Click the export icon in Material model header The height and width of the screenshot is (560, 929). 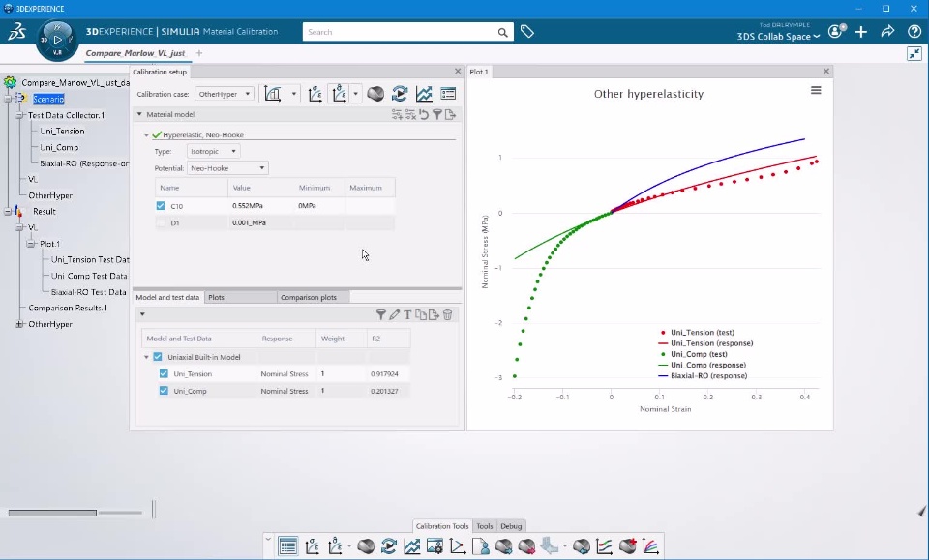(450, 114)
